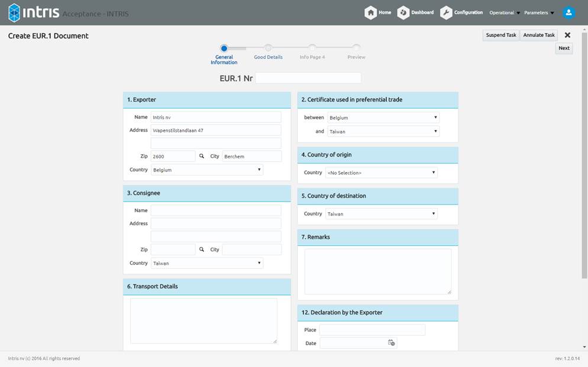Screen dimensions: 588x367
Task: Click the exporter zip search magnifier
Action: point(202,156)
